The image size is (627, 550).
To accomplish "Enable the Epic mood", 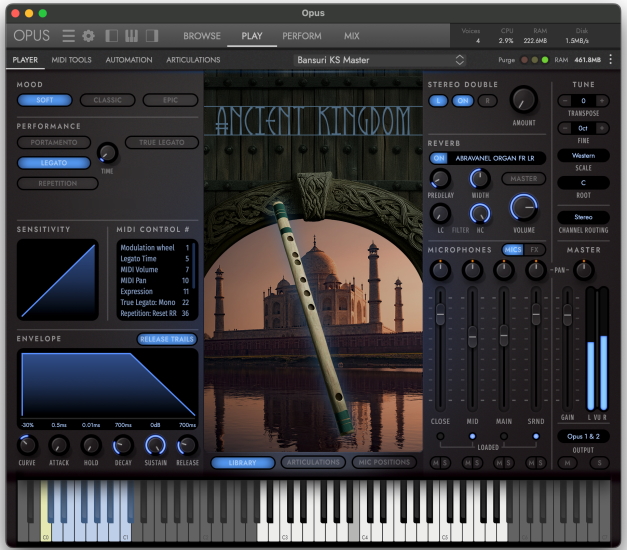I will [170, 100].
